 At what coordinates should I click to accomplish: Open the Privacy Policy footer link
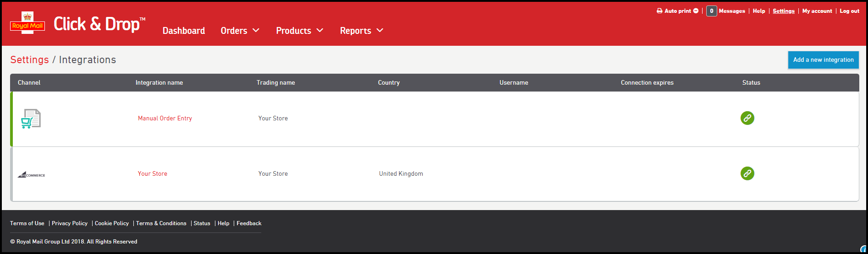[70, 223]
